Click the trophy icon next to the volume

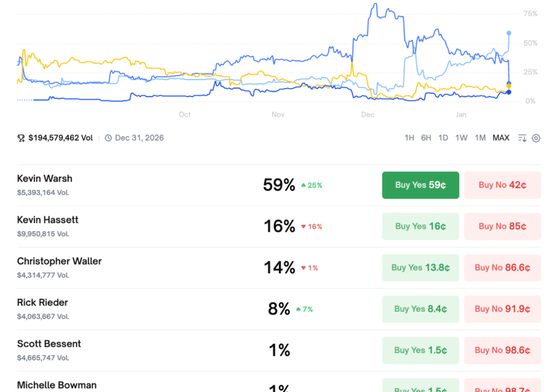pos(21,138)
